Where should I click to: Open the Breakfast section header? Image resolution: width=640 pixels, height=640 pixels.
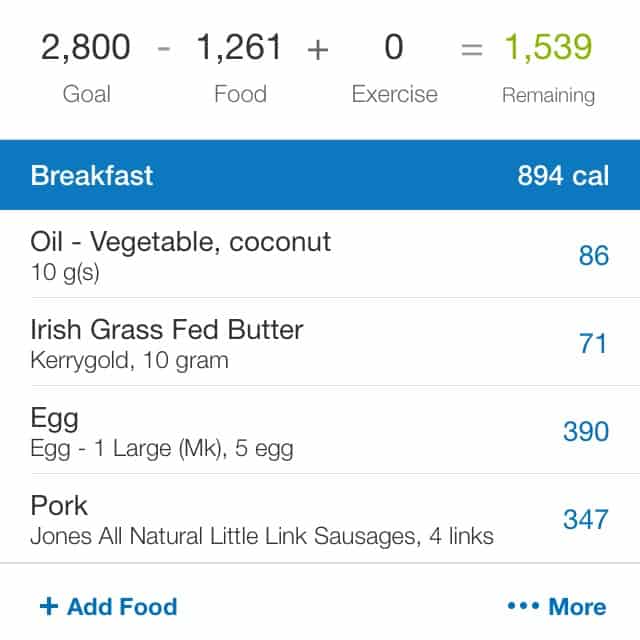[x=320, y=175]
